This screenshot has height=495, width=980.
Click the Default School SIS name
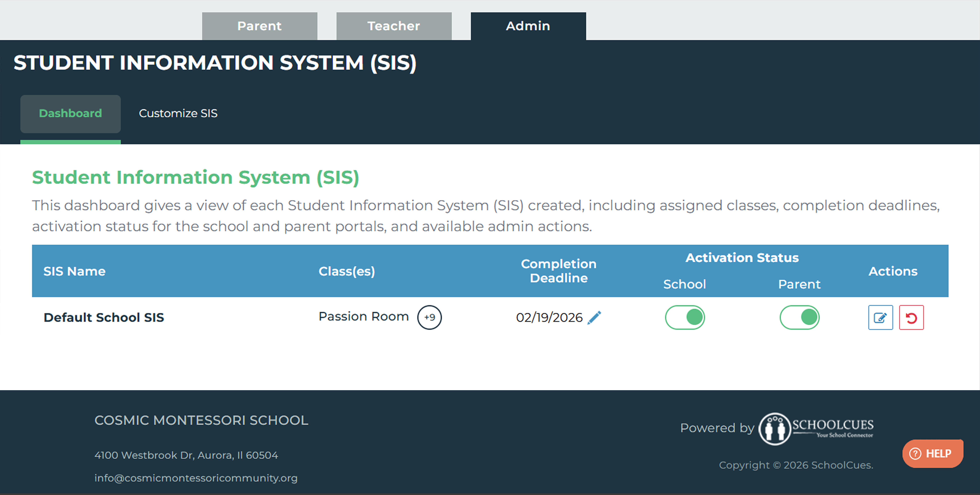[x=104, y=317]
